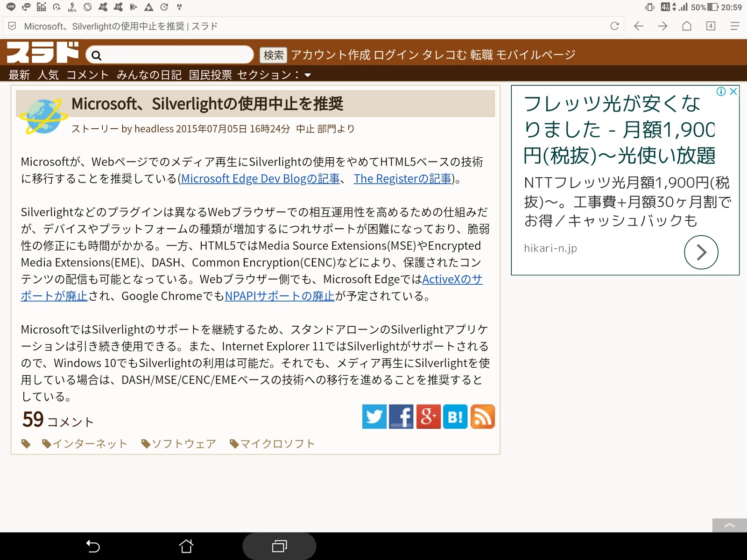Viewport: 747px width, 560px height.
Task: Click the 中止 department text
Action: pyautogui.click(x=305, y=129)
